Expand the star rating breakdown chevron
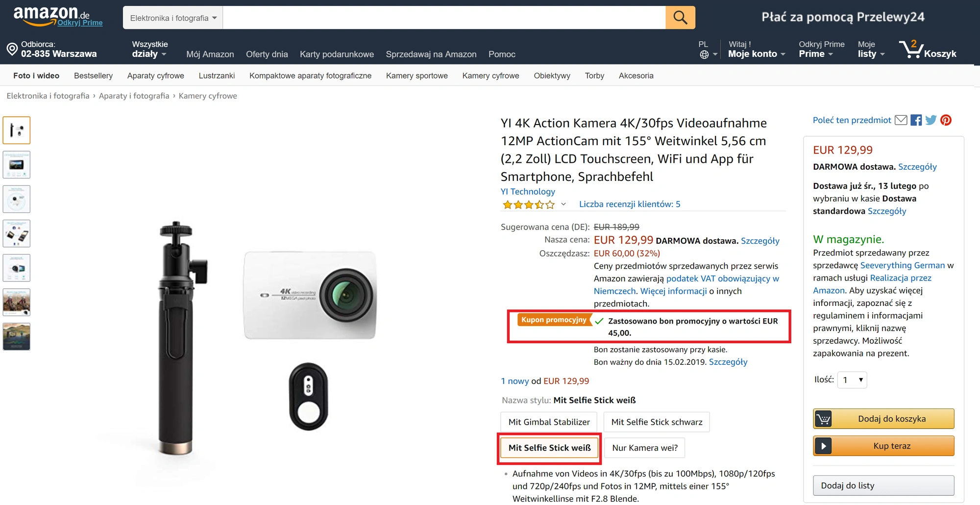980x505 pixels. (563, 204)
